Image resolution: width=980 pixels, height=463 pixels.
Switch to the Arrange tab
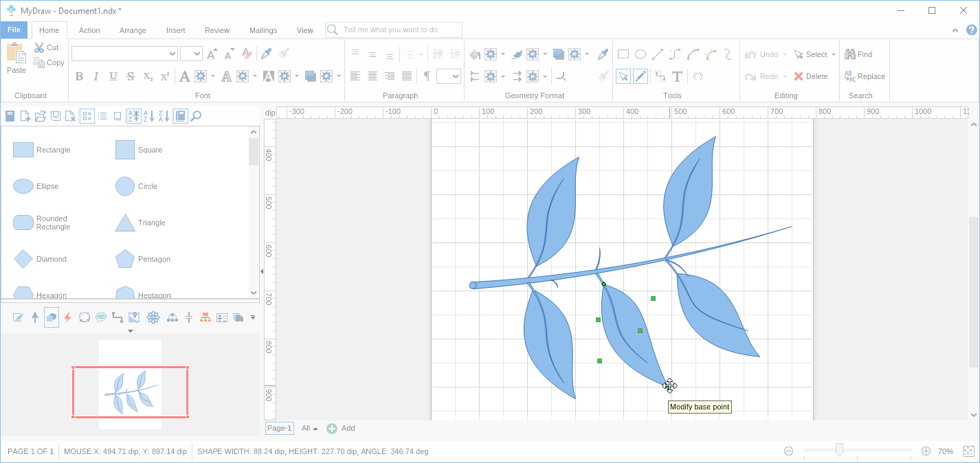point(133,30)
